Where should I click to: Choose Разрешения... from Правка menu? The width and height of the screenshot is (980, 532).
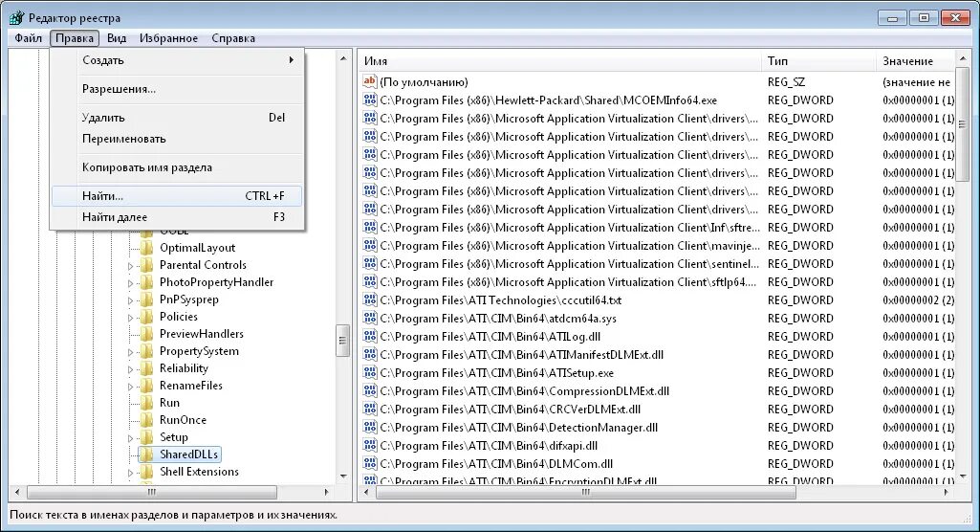pos(177,89)
